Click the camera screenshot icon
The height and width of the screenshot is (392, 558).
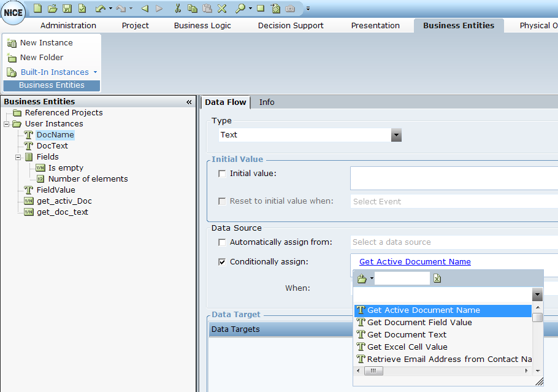[x=290, y=9]
